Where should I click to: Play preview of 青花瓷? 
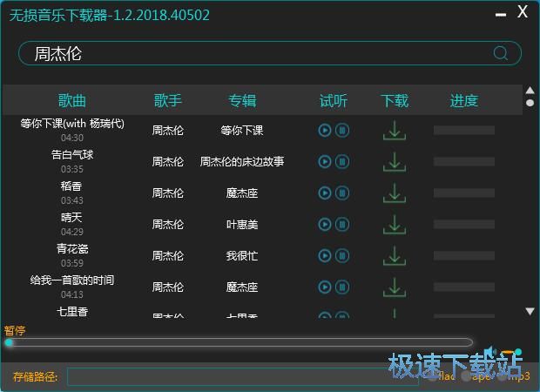point(325,255)
